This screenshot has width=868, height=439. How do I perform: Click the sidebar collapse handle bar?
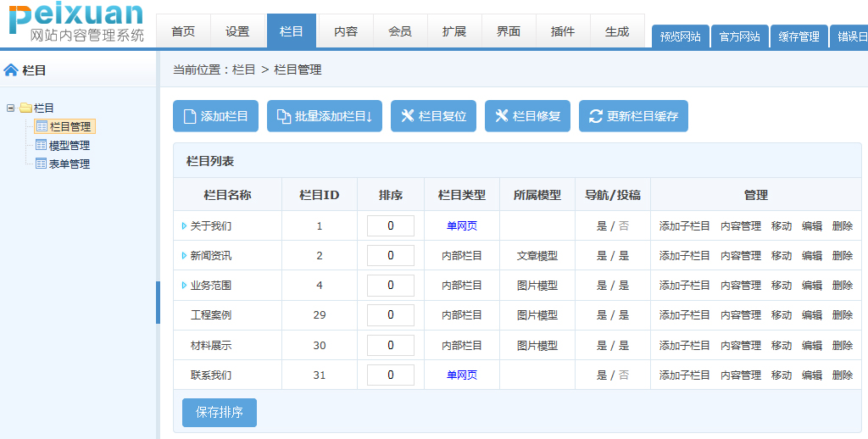[x=158, y=303]
